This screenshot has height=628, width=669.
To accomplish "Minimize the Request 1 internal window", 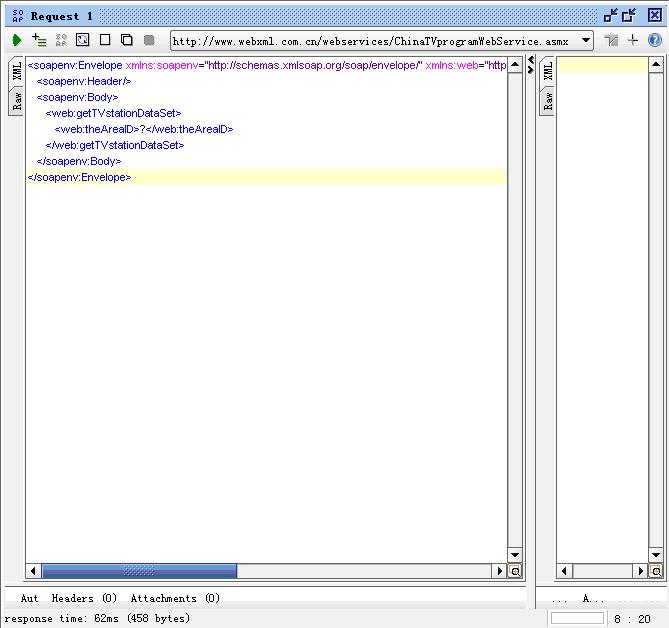I will 611,16.
